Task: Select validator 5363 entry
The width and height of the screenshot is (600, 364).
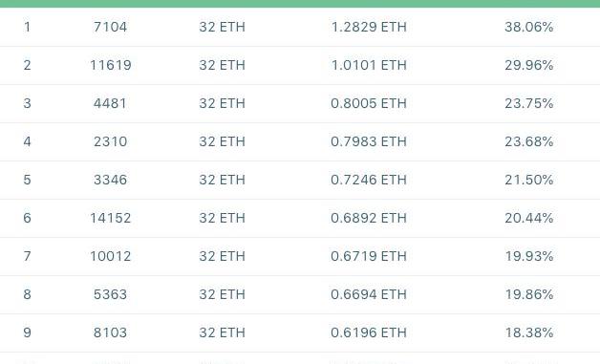Action: click(x=110, y=294)
